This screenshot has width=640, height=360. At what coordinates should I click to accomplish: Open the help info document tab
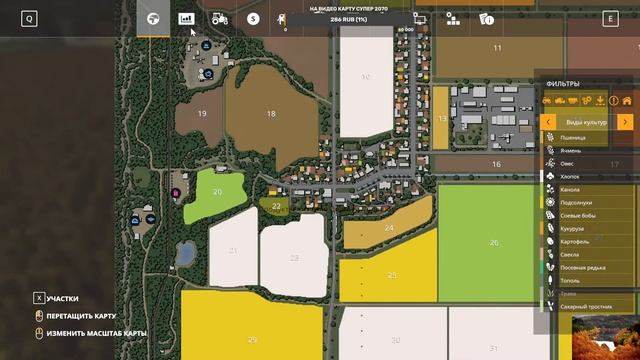tap(486, 19)
